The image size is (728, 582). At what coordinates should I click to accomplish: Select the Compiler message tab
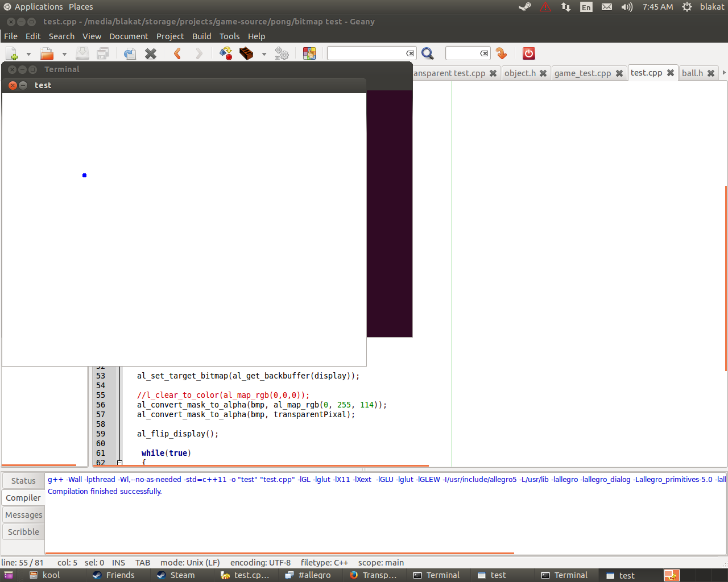click(23, 498)
